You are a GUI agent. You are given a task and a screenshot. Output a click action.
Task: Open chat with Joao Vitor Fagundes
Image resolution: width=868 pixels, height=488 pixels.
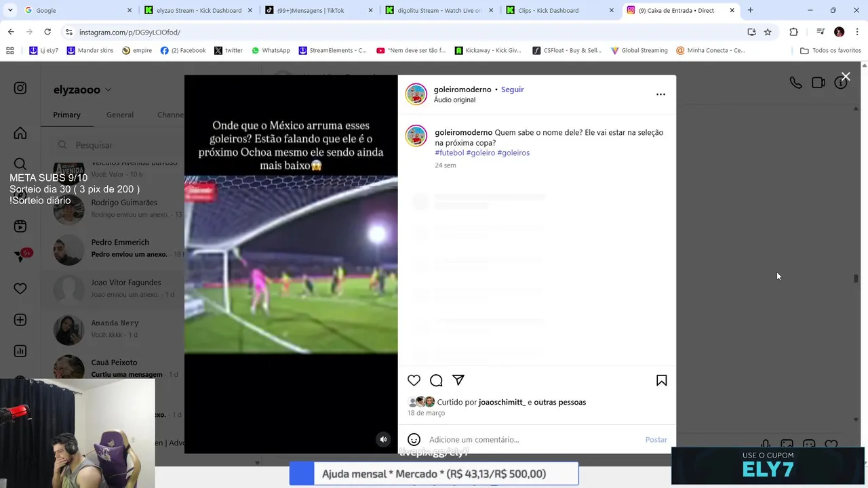(x=113, y=288)
